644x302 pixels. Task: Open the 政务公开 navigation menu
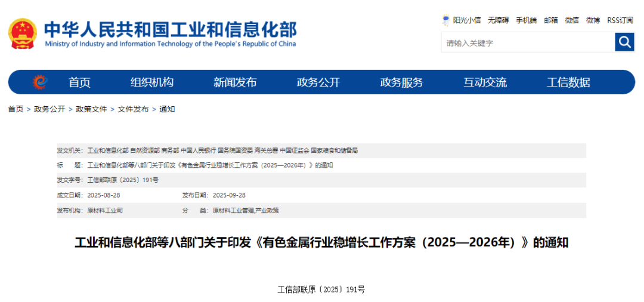point(318,82)
